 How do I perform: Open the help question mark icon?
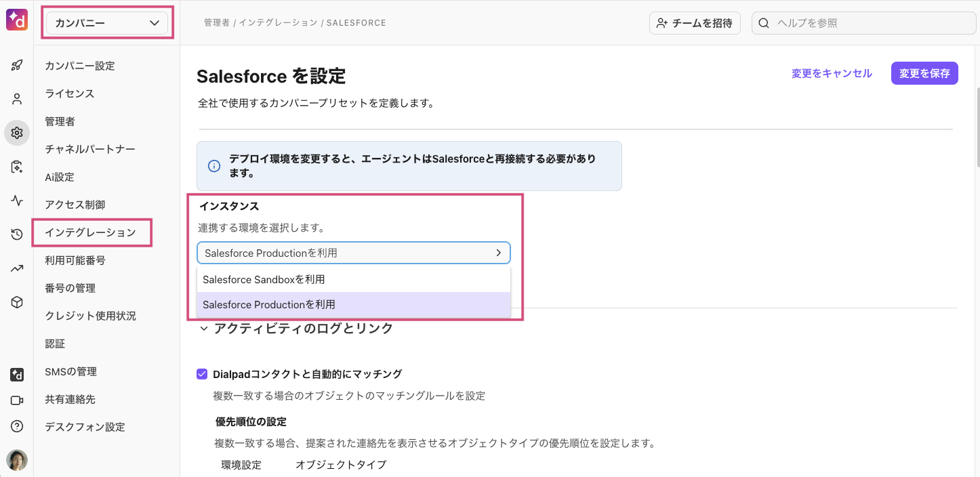coord(17,426)
